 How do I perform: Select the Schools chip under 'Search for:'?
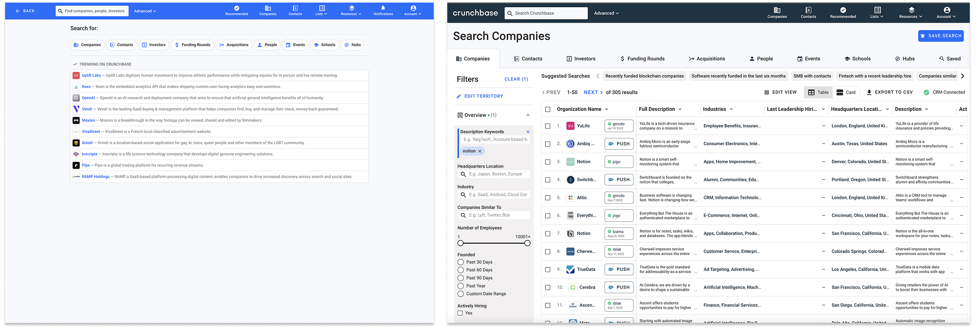pos(324,45)
